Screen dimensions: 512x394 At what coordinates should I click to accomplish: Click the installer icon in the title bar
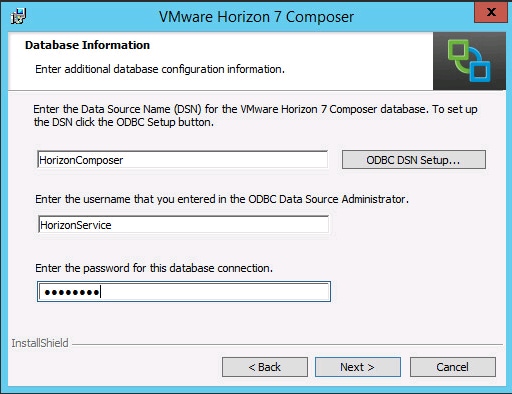pos(18,16)
